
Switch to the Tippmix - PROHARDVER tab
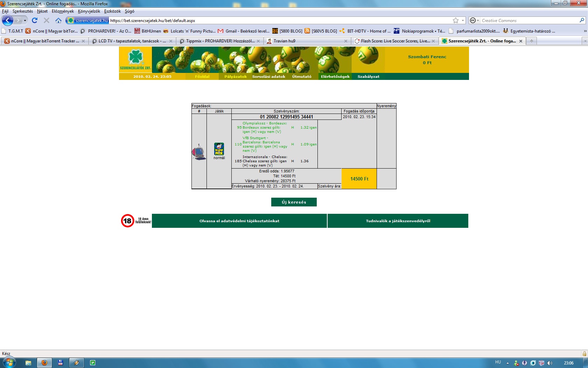point(220,41)
